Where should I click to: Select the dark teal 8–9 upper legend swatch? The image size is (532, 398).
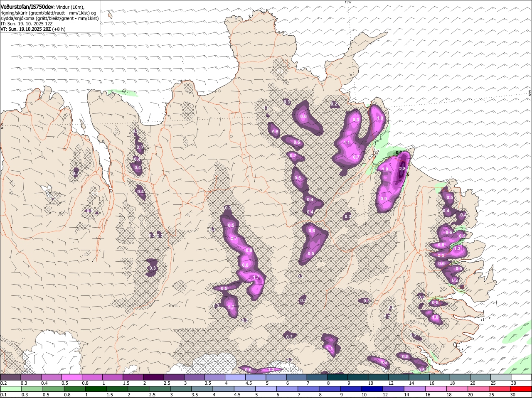(337, 377)
